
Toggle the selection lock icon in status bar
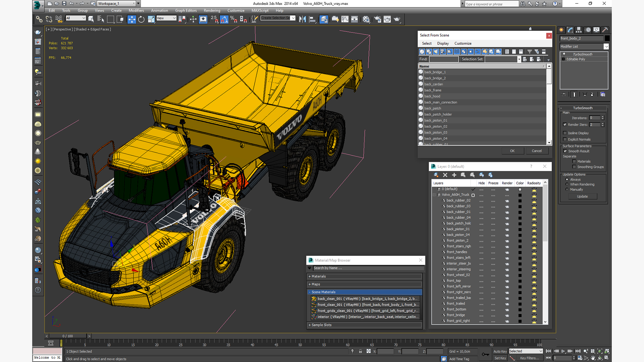coord(361,351)
